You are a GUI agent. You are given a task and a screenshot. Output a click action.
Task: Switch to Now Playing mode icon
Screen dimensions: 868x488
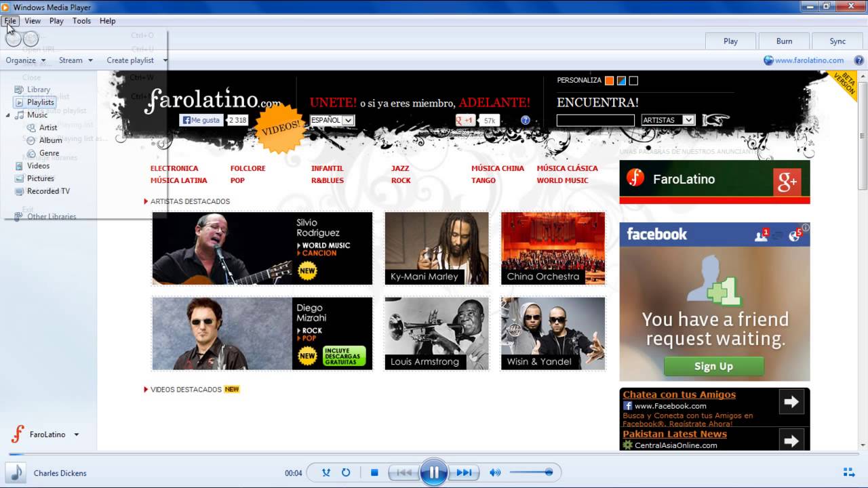[848, 472]
